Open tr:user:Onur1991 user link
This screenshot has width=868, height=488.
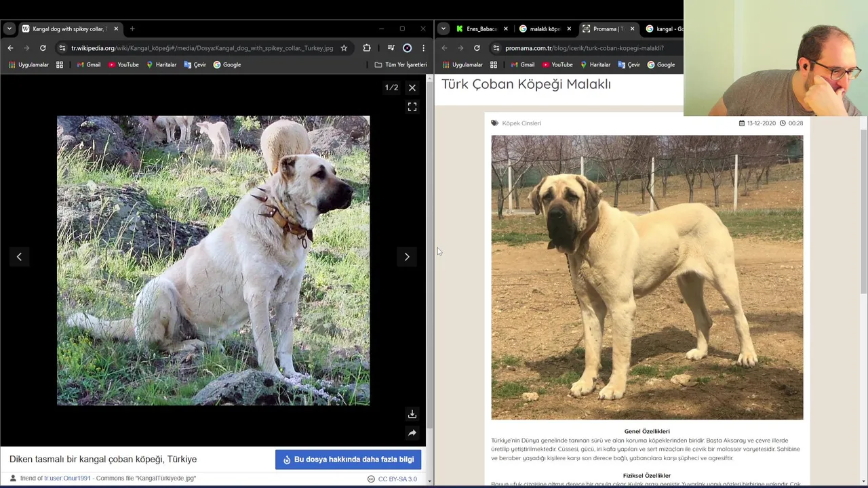pyautogui.click(x=67, y=478)
